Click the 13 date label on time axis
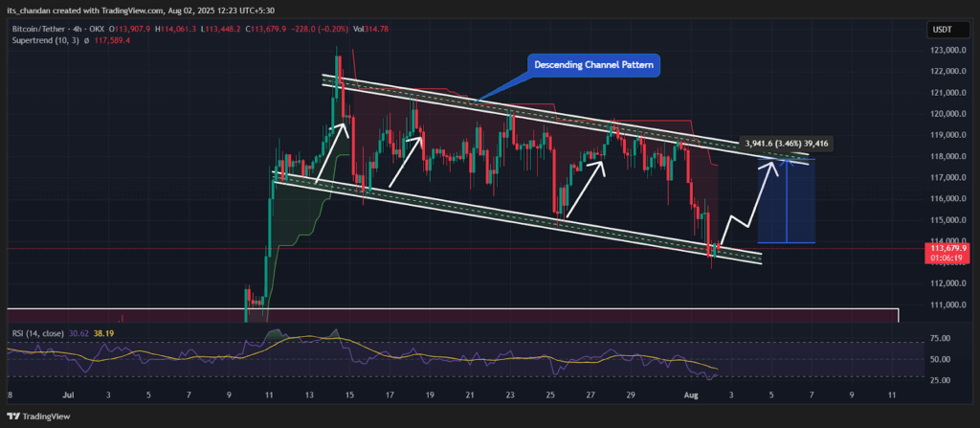 pos(309,395)
